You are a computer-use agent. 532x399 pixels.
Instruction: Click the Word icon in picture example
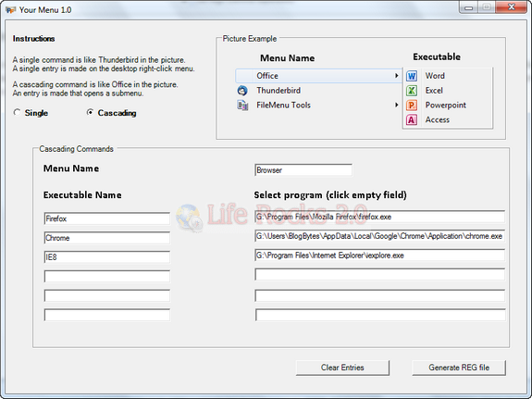pyautogui.click(x=412, y=76)
